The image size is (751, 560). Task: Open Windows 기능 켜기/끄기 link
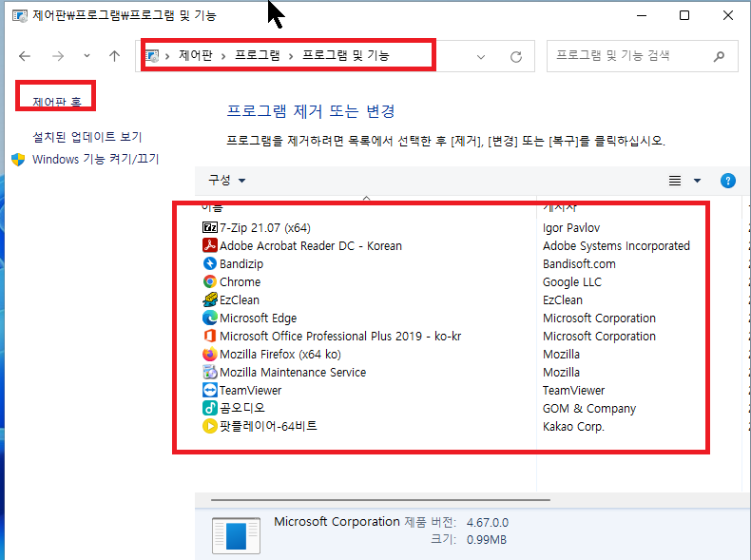(95, 159)
